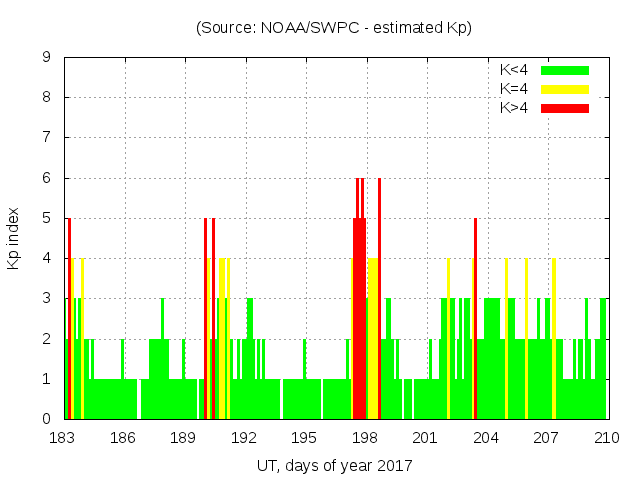This screenshot has height=480, width=640.
Task: Click the red Kp 5 bar near day 183
Action: (x=69, y=318)
